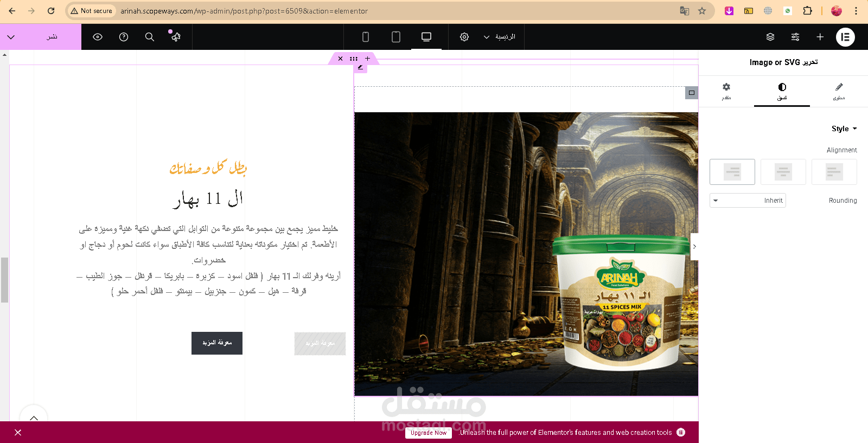Open page settings gear icon in top bar
Screen dimensions: 868x443
pyautogui.click(x=464, y=37)
